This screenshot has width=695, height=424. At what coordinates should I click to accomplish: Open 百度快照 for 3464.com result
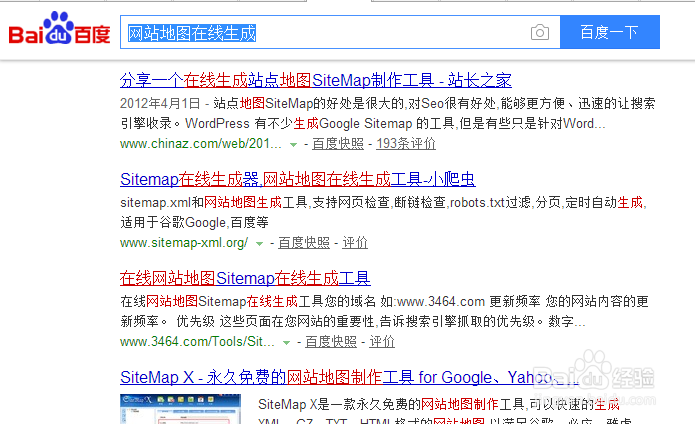331,342
